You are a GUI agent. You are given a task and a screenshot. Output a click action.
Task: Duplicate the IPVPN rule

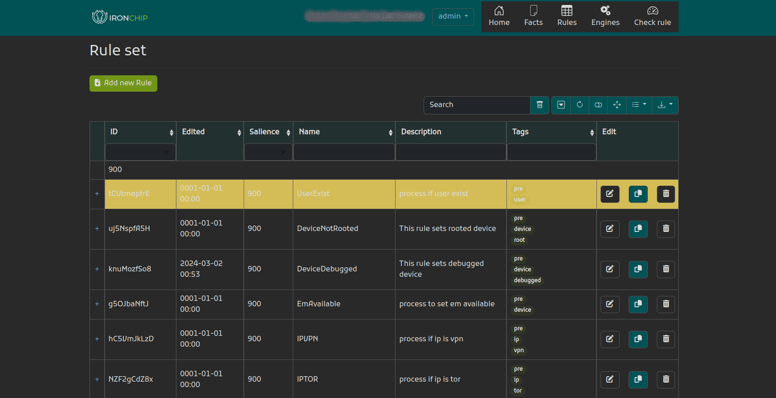638,339
